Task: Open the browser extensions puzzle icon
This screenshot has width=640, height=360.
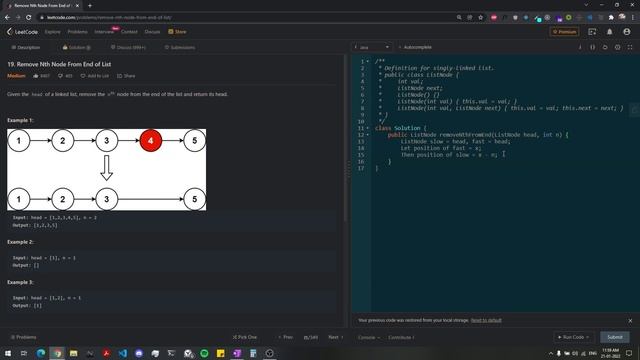Action: pos(611,18)
